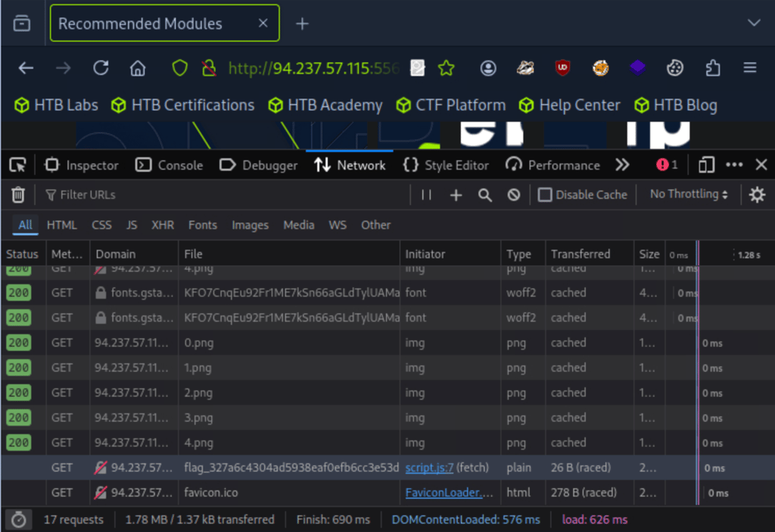775x532 pixels.
Task: Toggle request blocking panel
Action: point(514,194)
